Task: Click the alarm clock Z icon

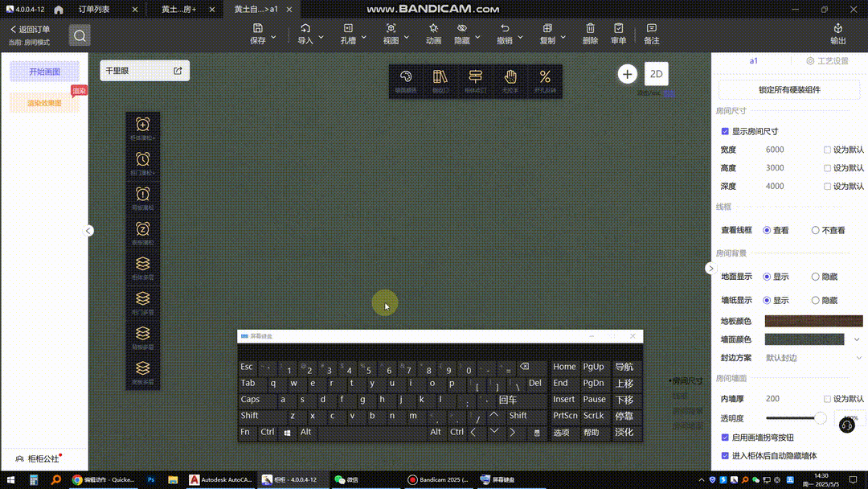Action: [x=143, y=229]
